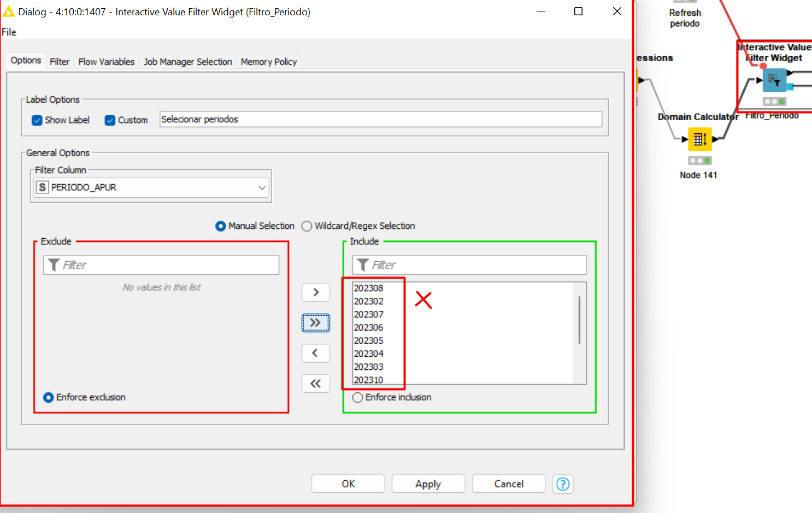Viewport: 812px width, 513px height.
Task: Click the Filtro_Periodo node status lights
Action: (x=774, y=102)
